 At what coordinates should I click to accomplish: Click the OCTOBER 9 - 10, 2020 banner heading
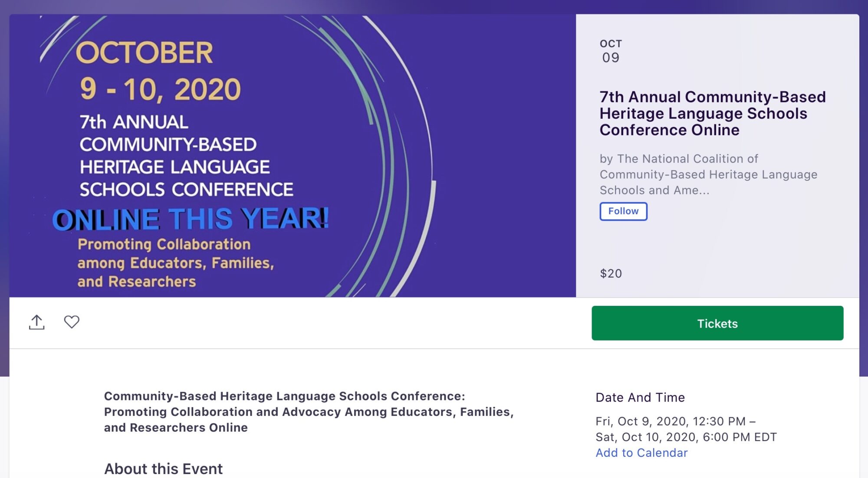click(158, 71)
